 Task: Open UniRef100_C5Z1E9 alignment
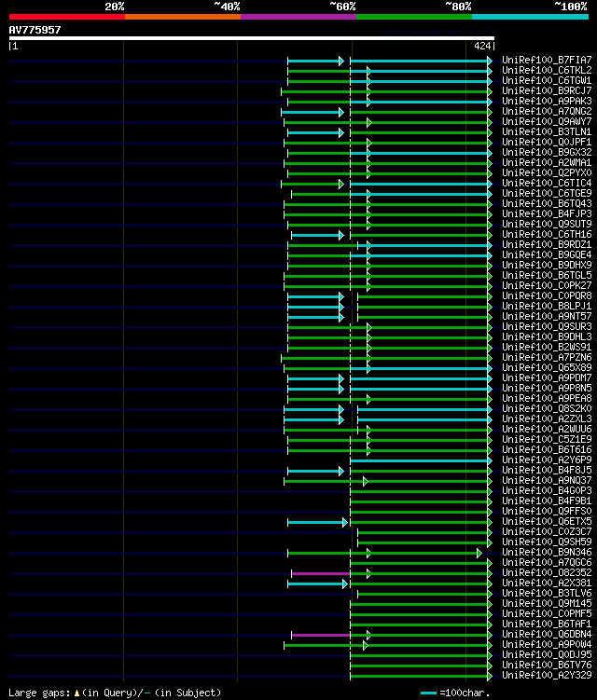click(x=547, y=440)
